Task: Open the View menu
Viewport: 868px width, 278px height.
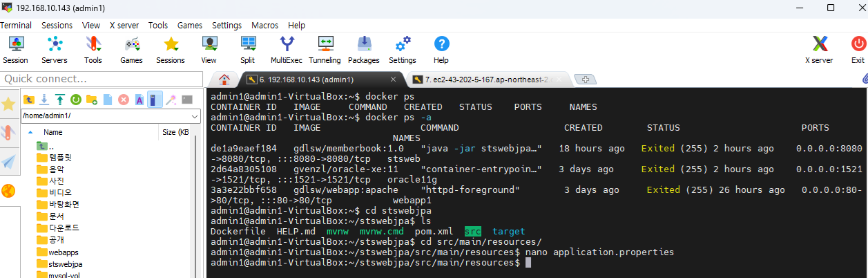Action: [91, 25]
